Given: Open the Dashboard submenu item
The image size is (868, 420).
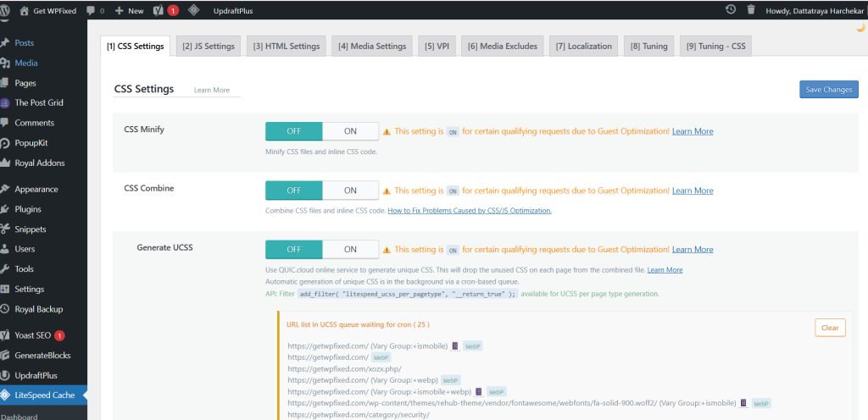Looking at the screenshot, I should [19, 417].
